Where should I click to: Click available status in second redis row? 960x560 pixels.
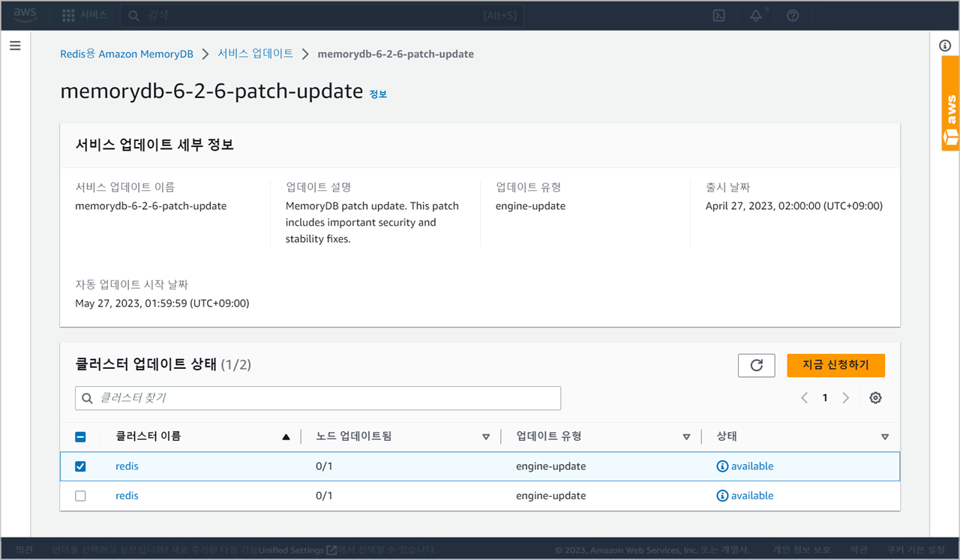tap(752, 496)
